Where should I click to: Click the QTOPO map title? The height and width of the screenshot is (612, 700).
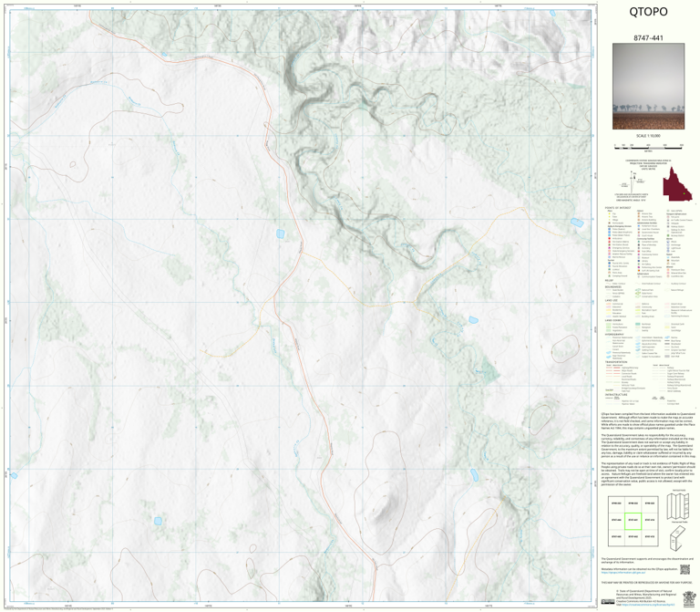(x=648, y=12)
